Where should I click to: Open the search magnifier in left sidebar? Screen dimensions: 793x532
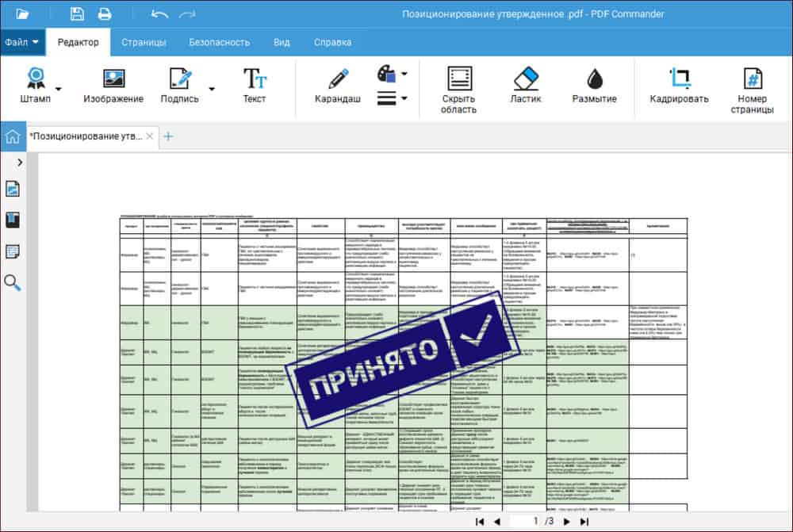pyautogui.click(x=13, y=282)
